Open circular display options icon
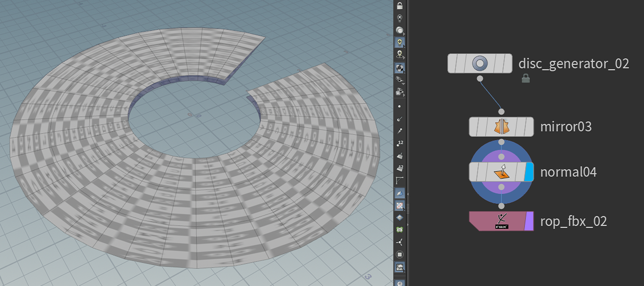644x286 pixels. pos(400,255)
